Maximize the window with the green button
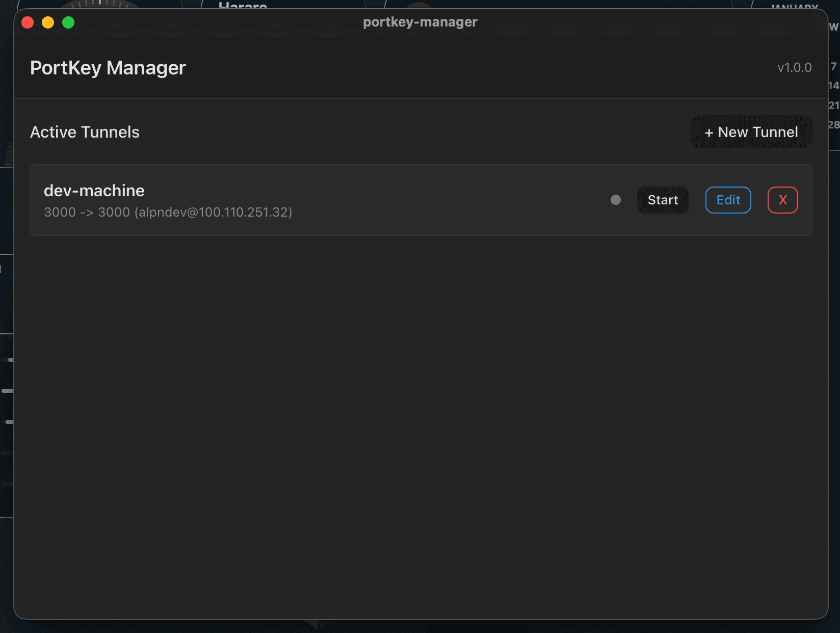 coord(68,22)
